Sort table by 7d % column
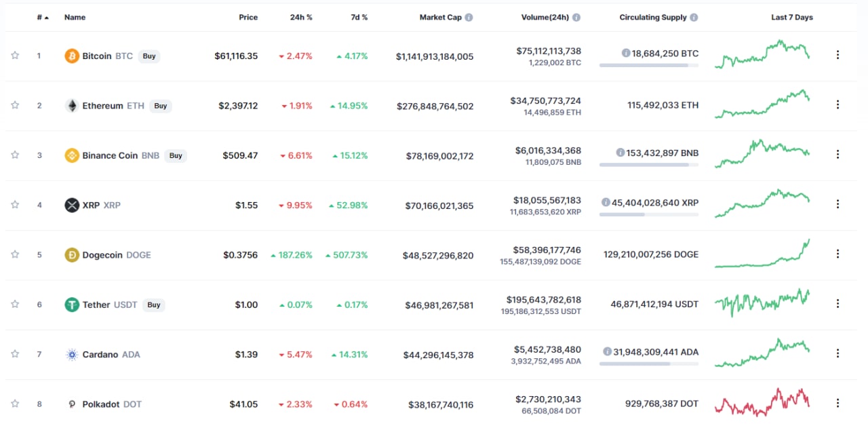The width and height of the screenshot is (868, 426). pyautogui.click(x=359, y=18)
